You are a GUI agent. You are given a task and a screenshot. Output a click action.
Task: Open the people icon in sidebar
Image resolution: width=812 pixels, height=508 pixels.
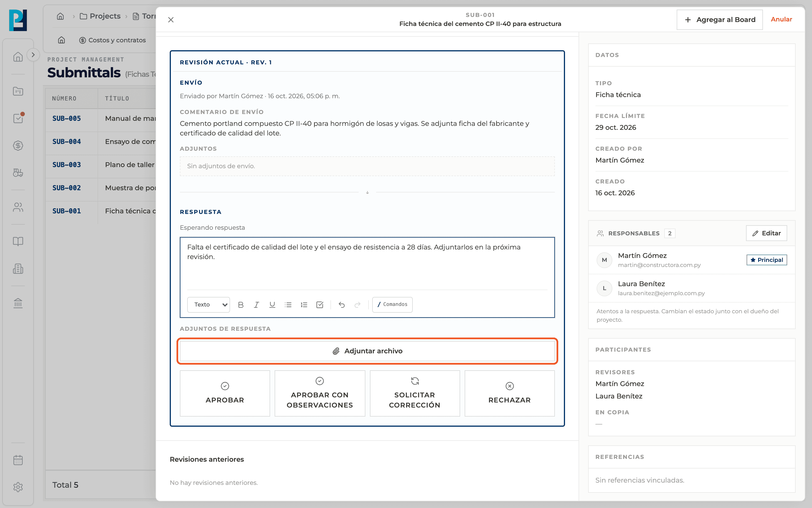[18, 207]
